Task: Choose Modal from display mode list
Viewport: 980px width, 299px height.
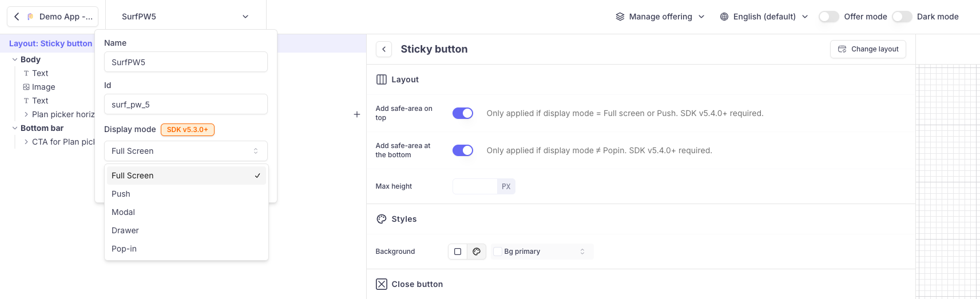Action: pos(124,212)
